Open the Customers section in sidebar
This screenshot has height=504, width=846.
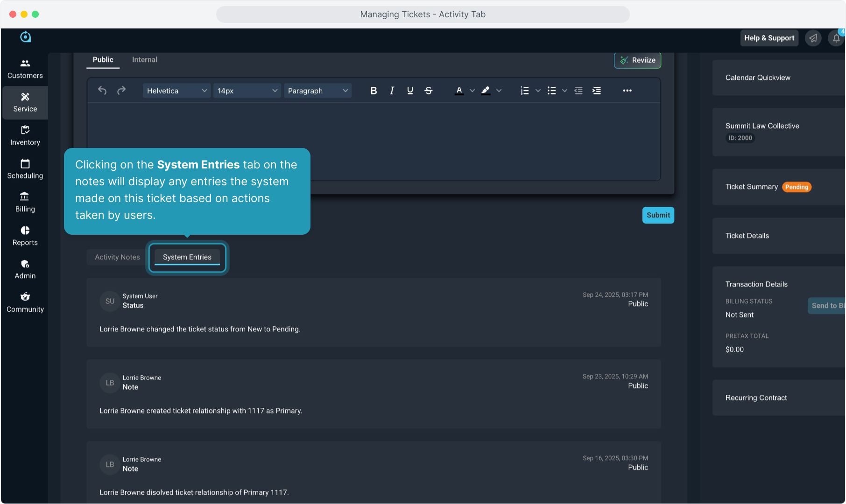pos(25,69)
